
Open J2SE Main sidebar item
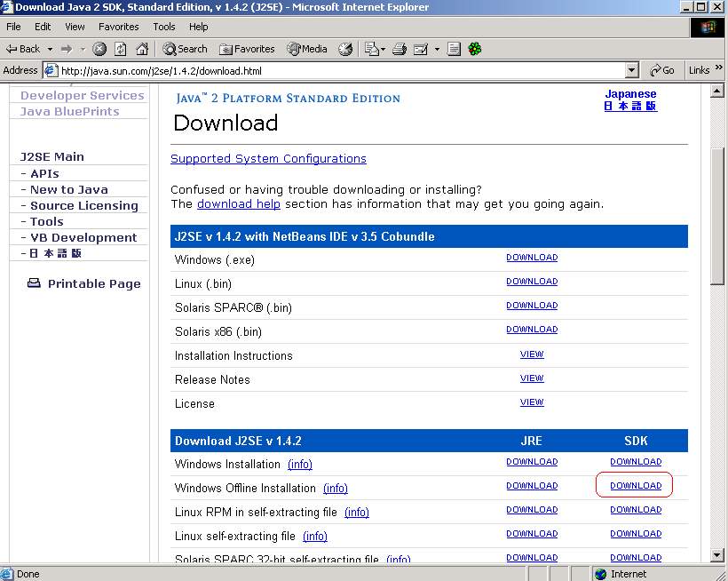click(x=52, y=156)
